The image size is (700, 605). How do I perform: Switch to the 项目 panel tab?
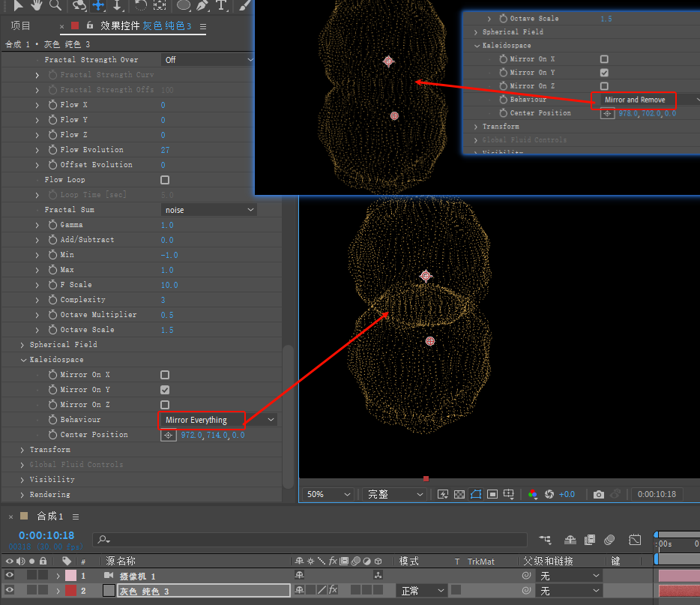20,26
